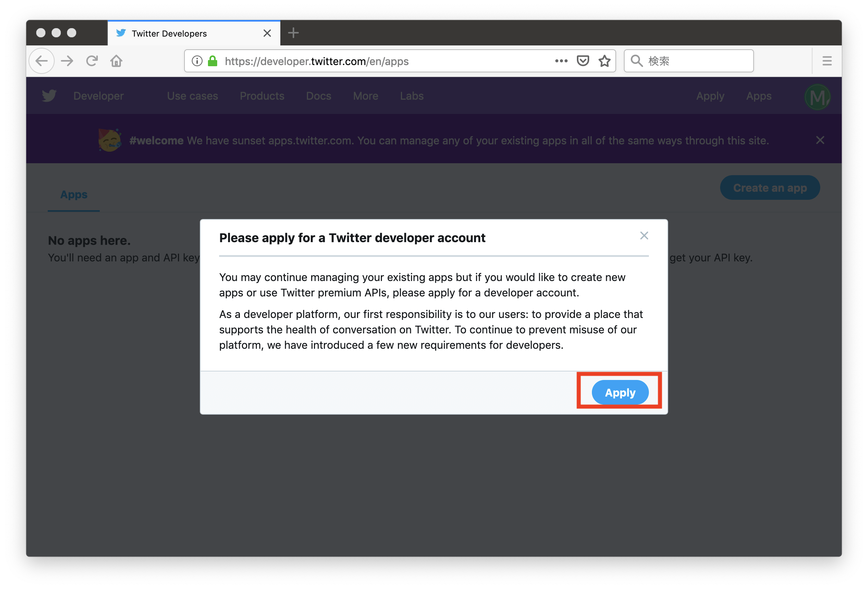Open the Products menu in the navigation

[x=262, y=96]
